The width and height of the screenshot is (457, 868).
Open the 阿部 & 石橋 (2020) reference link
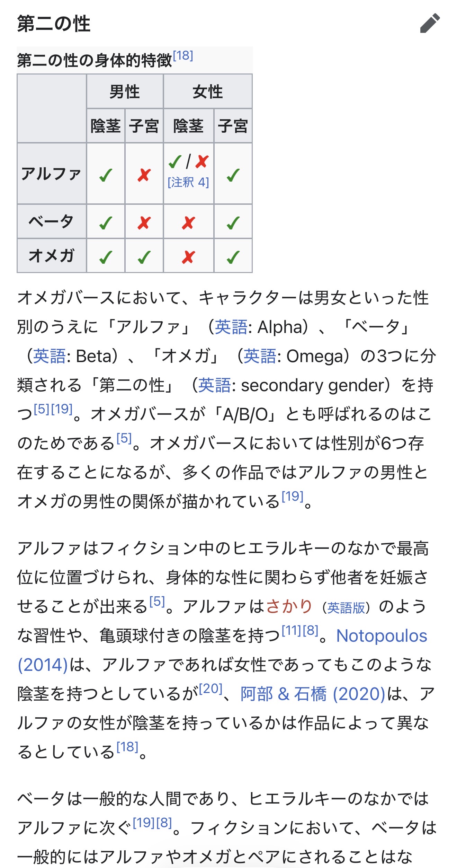[x=313, y=694]
